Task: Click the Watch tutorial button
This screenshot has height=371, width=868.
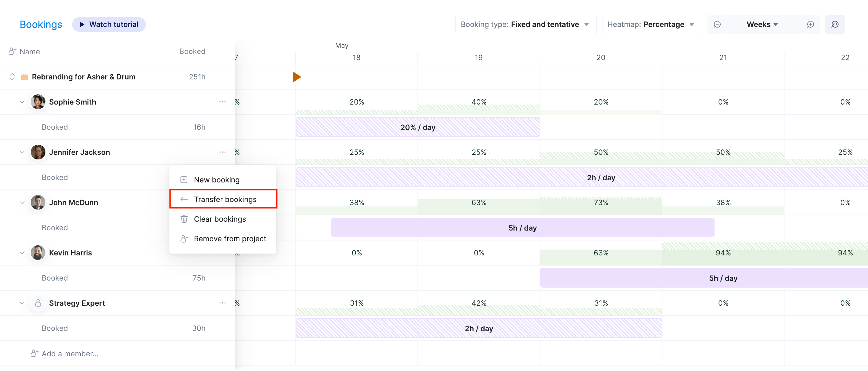Action: pyautogui.click(x=109, y=25)
